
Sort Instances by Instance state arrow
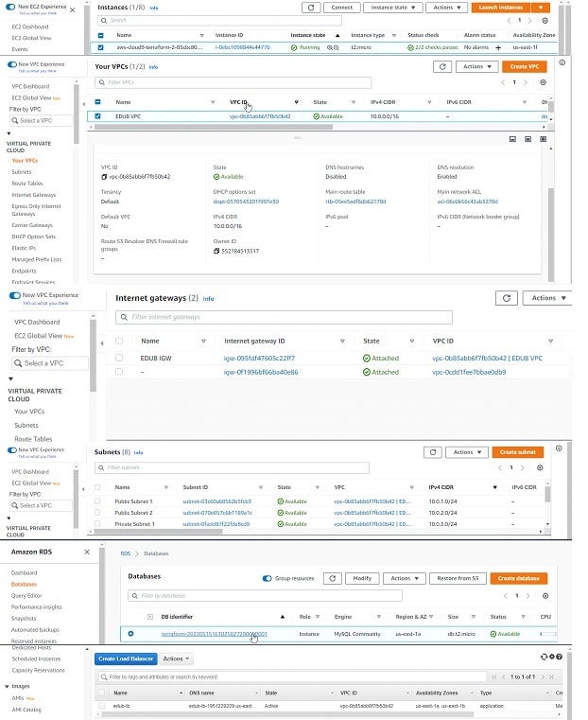point(337,35)
